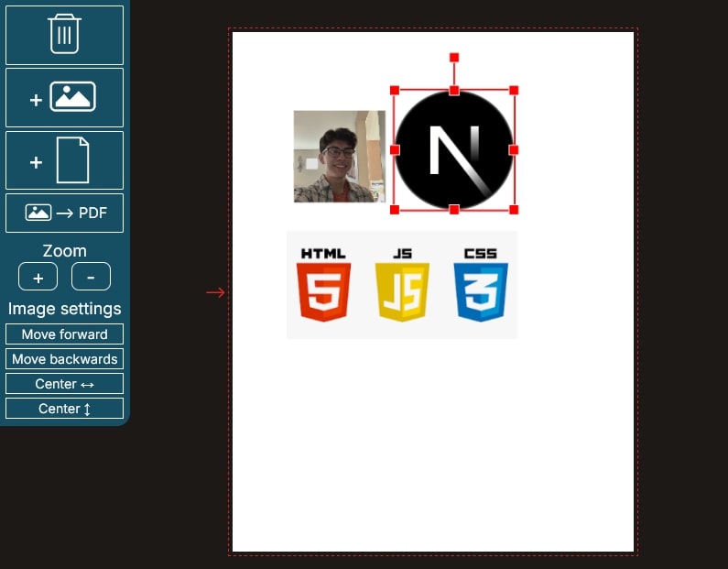This screenshot has width=728, height=569.
Task: Click the bottom-right resize handle of selection
Action: (514, 210)
